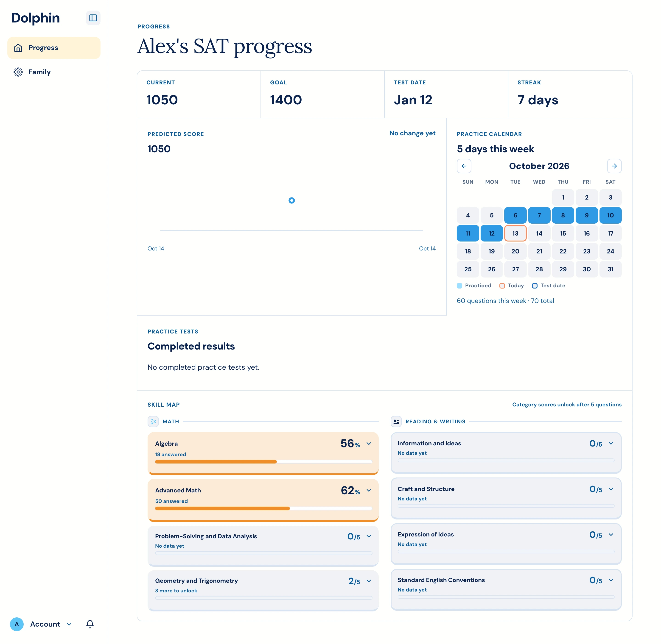
Task: Select today's date, October 13
Action: click(x=515, y=233)
